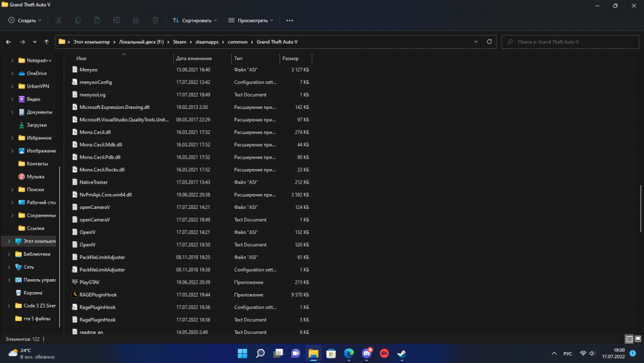644x363 pixels.
Task: Open recent locations dropdown arrow
Action: pyautogui.click(x=35, y=42)
